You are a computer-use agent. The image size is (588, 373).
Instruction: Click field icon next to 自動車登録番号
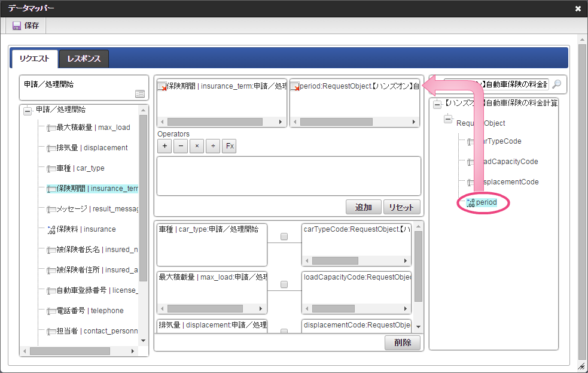(51, 290)
